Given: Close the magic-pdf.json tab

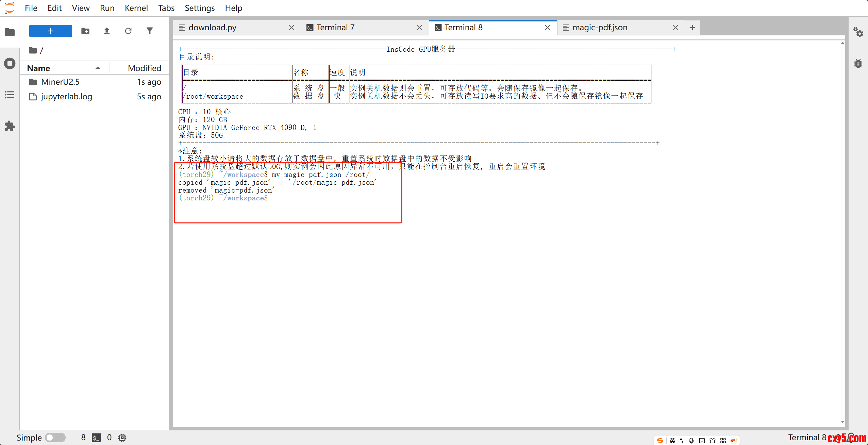Looking at the screenshot, I should 675,28.
